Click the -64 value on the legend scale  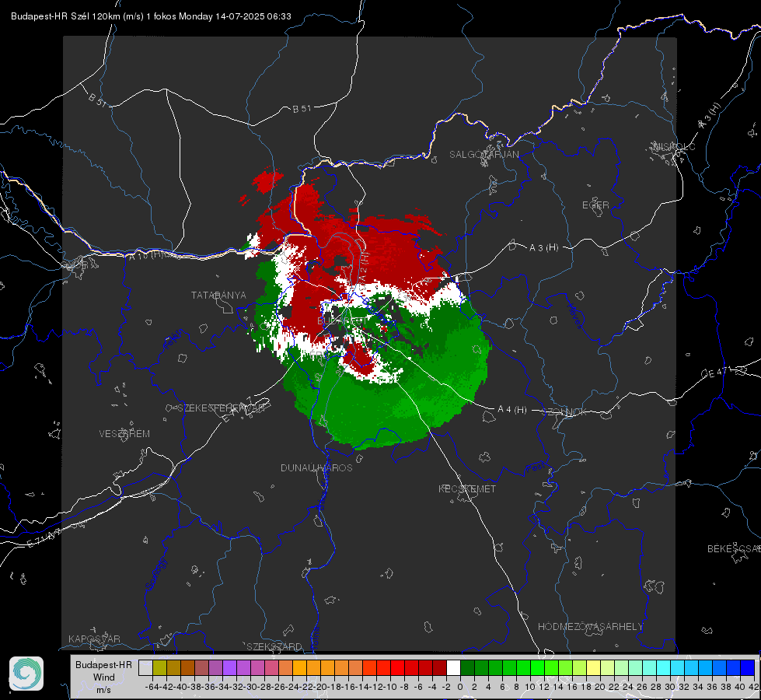click(x=152, y=687)
